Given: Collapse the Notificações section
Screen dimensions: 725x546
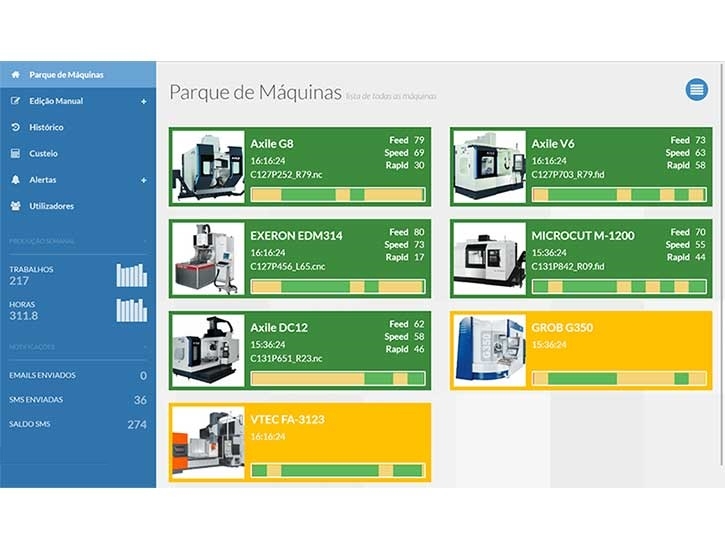Looking at the screenshot, I should point(145,347).
